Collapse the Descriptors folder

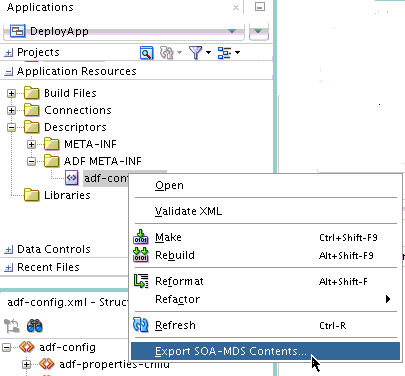[11, 127]
